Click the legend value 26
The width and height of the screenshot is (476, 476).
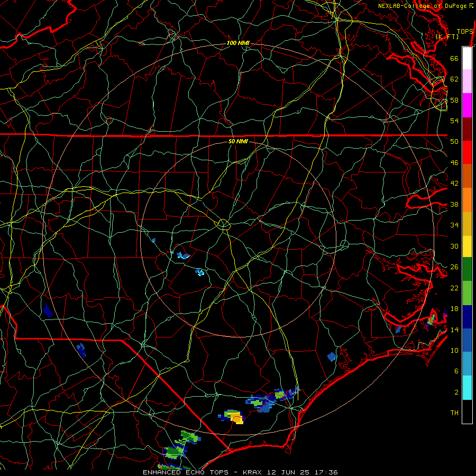coord(454,267)
